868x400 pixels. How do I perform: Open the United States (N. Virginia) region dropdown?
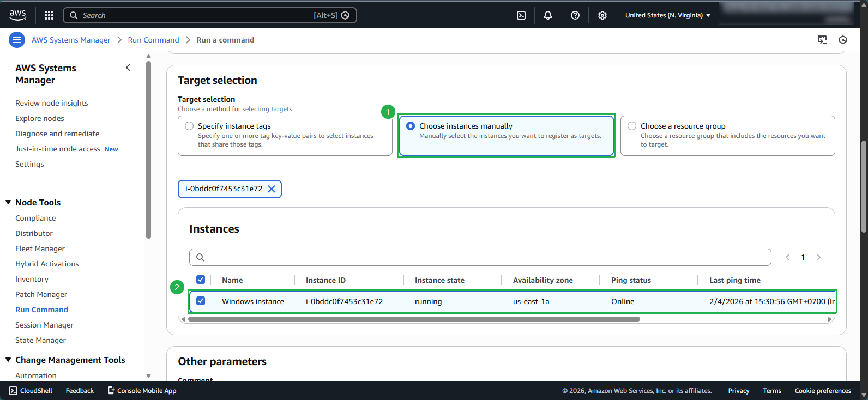pos(668,15)
